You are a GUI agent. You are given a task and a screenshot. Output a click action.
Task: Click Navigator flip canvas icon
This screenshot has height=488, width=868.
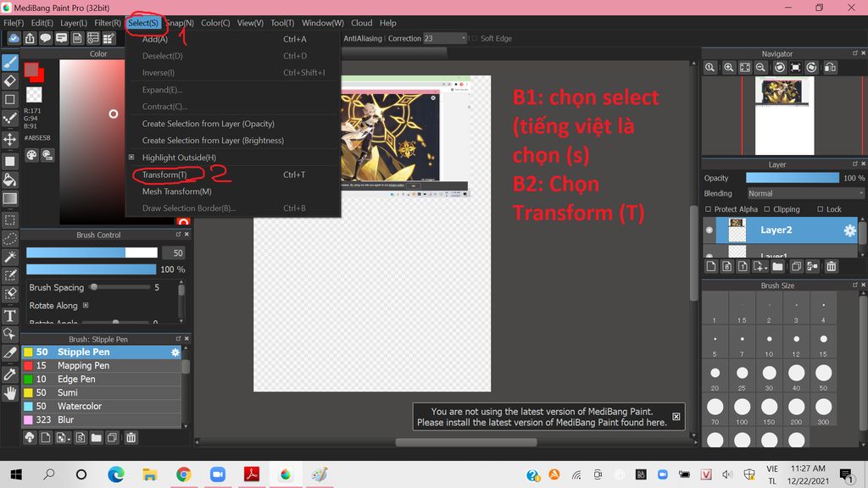coord(830,68)
